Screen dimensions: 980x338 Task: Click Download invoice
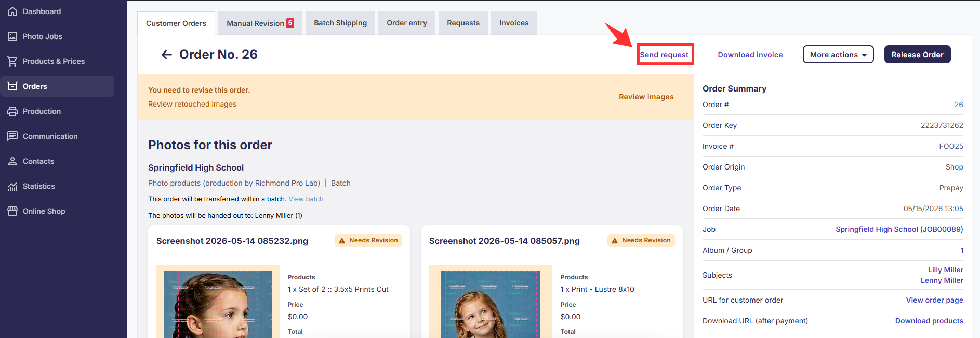[750, 55]
